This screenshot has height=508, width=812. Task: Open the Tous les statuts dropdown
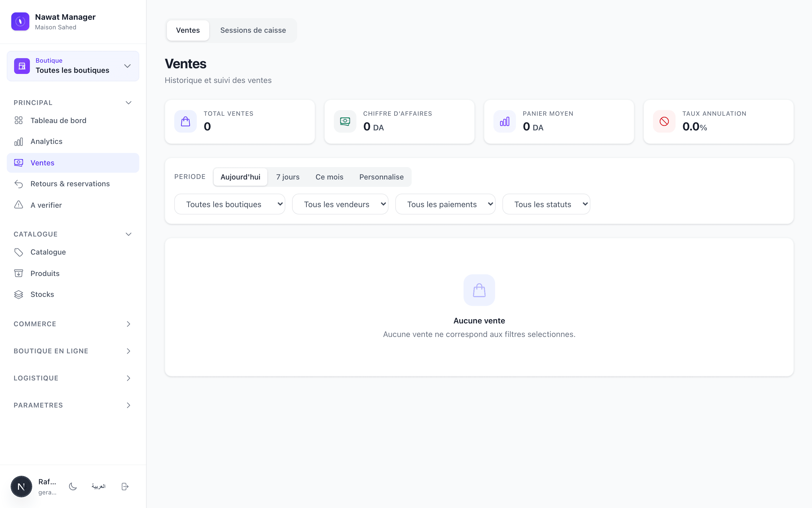(546, 204)
